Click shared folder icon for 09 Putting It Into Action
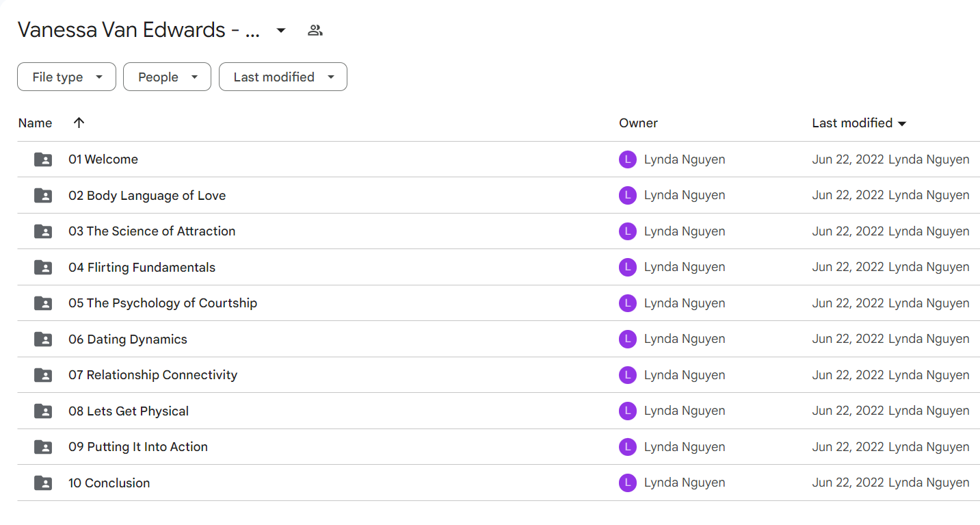The image size is (980, 525). [43, 447]
